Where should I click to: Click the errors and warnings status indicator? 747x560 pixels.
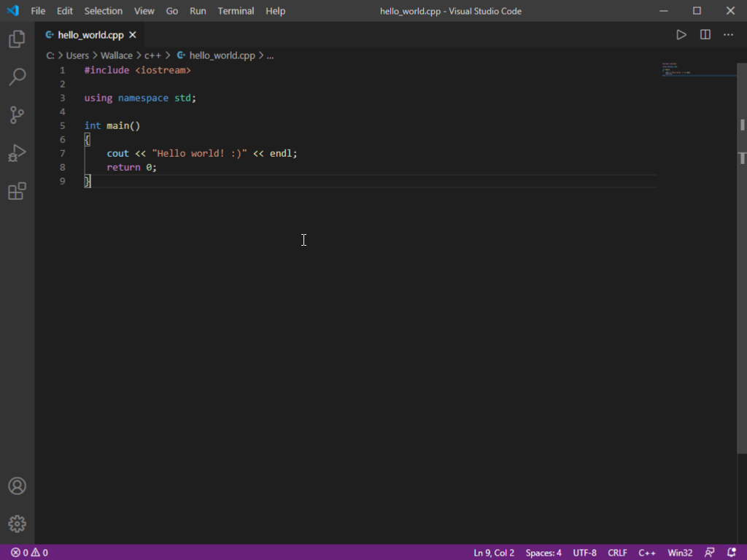[29, 553]
